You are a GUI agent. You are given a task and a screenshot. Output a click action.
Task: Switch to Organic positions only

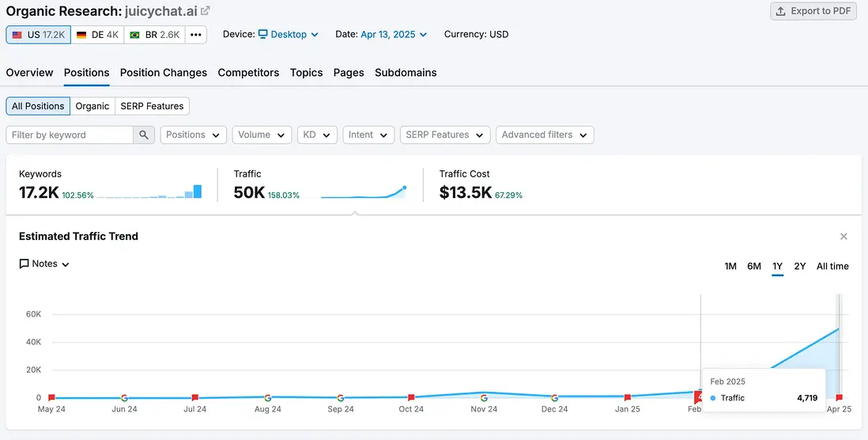pos(92,106)
